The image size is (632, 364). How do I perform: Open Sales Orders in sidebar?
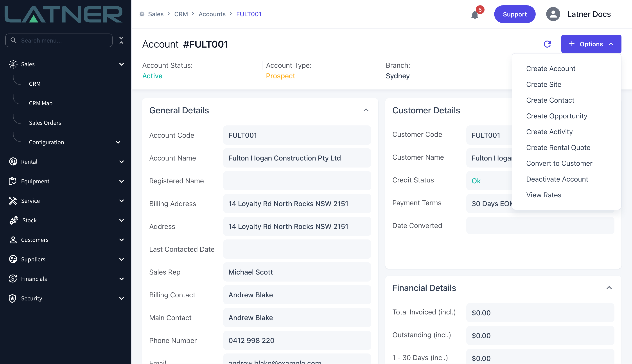pos(45,123)
